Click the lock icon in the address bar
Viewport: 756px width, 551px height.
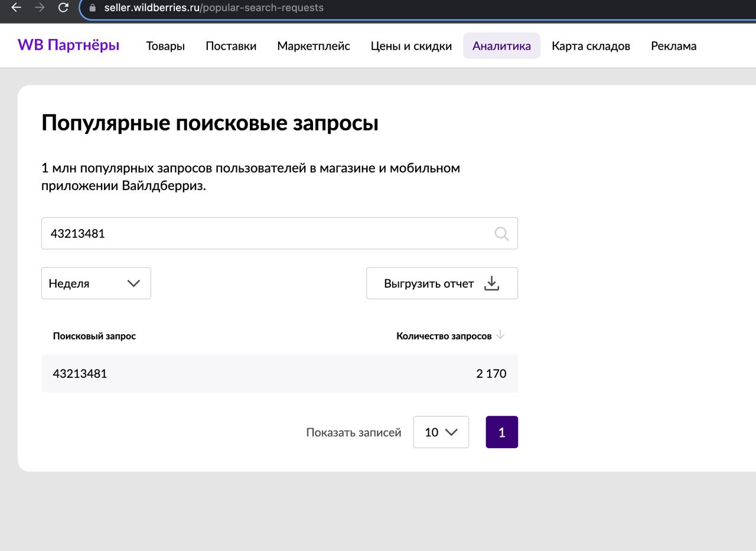pyautogui.click(x=92, y=8)
